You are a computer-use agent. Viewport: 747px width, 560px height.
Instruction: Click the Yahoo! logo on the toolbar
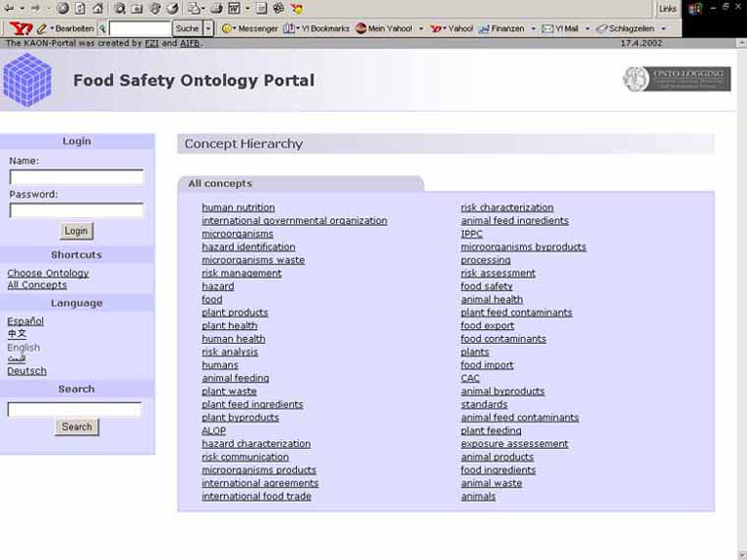coord(22,28)
